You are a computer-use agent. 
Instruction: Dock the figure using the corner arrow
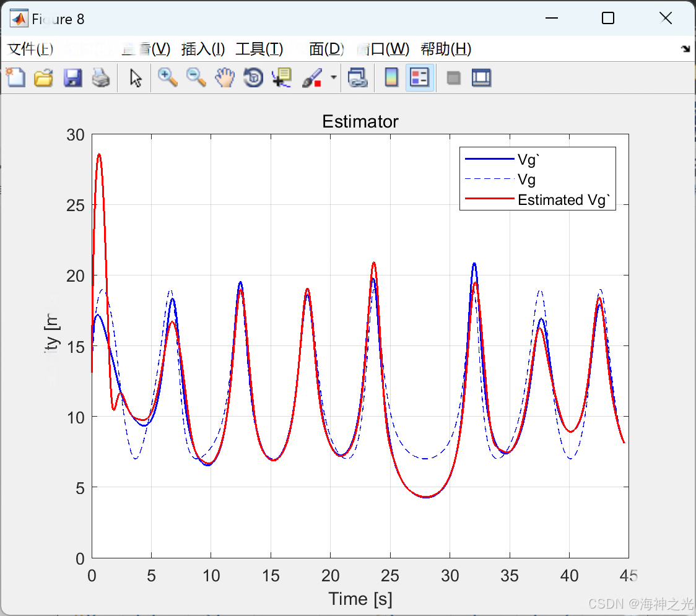[685, 49]
